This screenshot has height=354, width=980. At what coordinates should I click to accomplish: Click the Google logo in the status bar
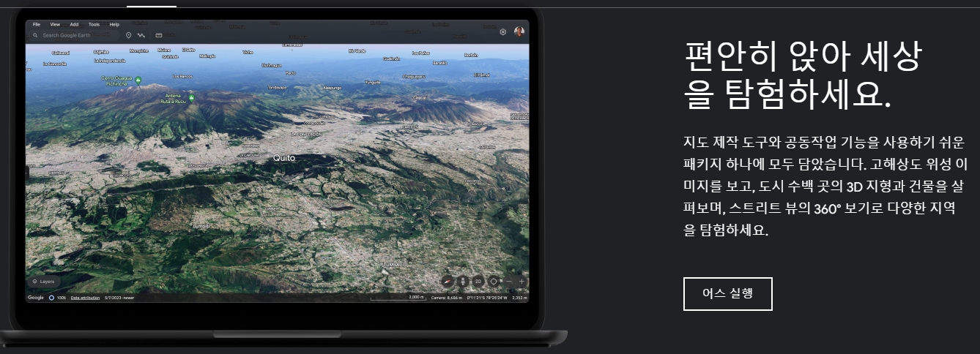pos(36,298)
